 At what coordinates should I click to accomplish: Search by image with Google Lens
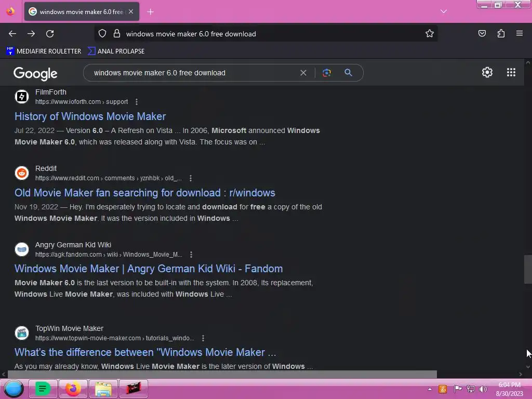pos(326,73)
